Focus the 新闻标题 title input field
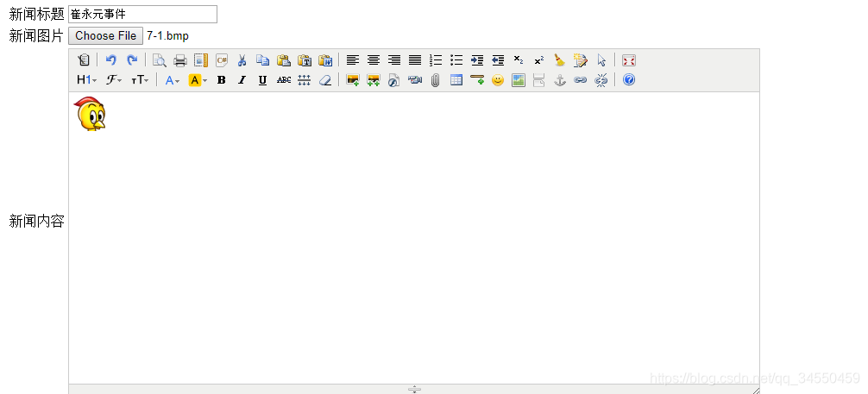Viewport: 868px width, 394px height. 143,15
